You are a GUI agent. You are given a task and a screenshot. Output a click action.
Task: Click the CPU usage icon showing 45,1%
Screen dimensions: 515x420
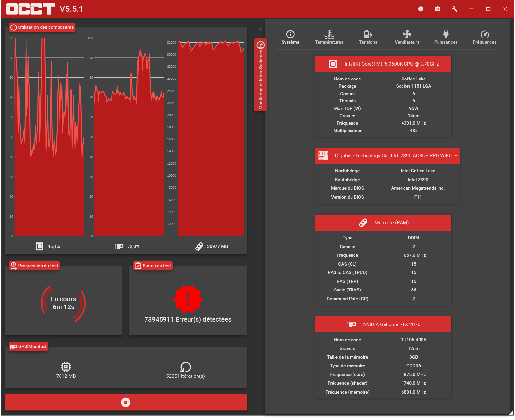(x=40, y=246)
